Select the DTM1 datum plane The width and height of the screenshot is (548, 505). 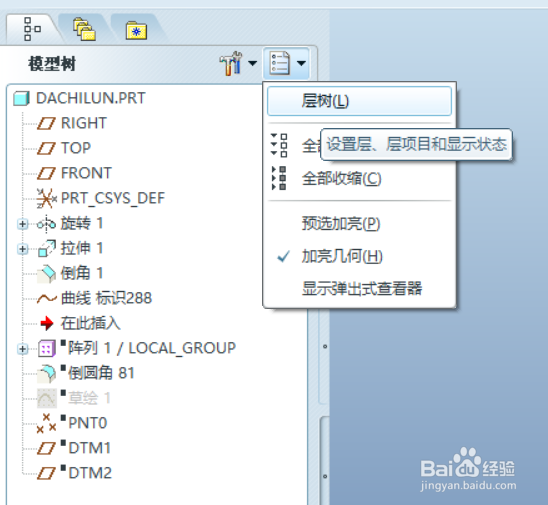point(89,448)
